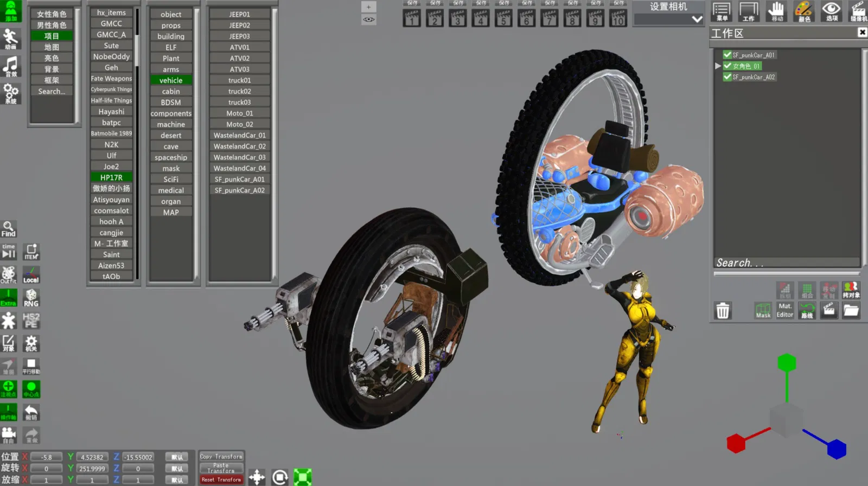Click the workspace Search field

787,263
